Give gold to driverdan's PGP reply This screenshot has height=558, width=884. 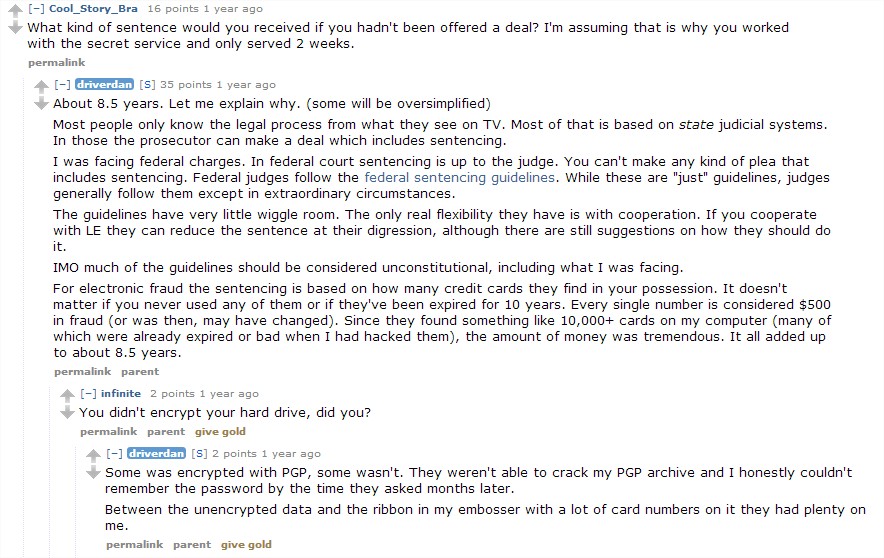tap(246, 544)
